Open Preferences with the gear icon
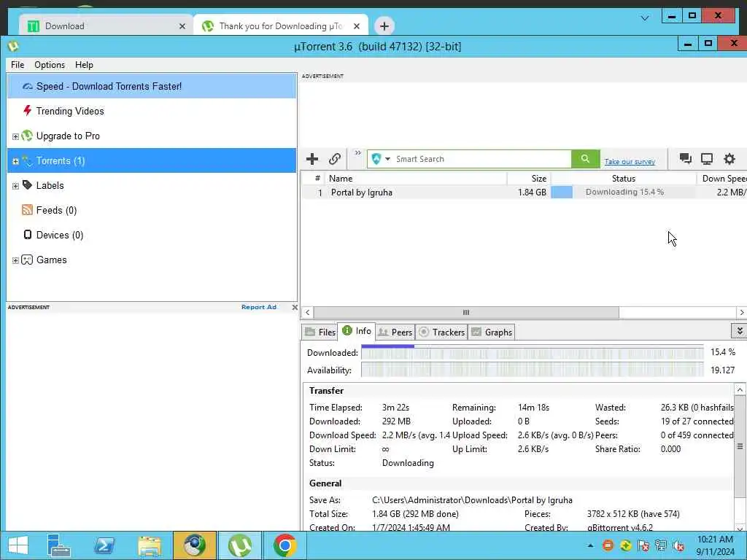Screen dimensions: 747x560 click(x=729, y=158)
